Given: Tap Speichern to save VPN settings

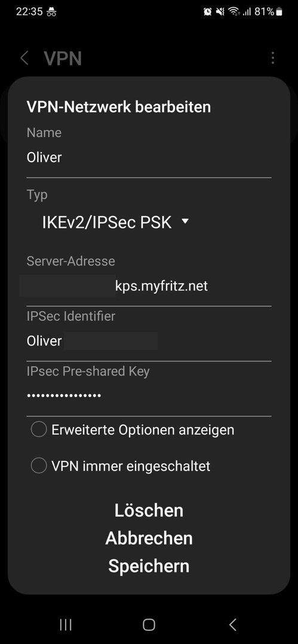Looking at the screenshot, I should coord(149,566).
